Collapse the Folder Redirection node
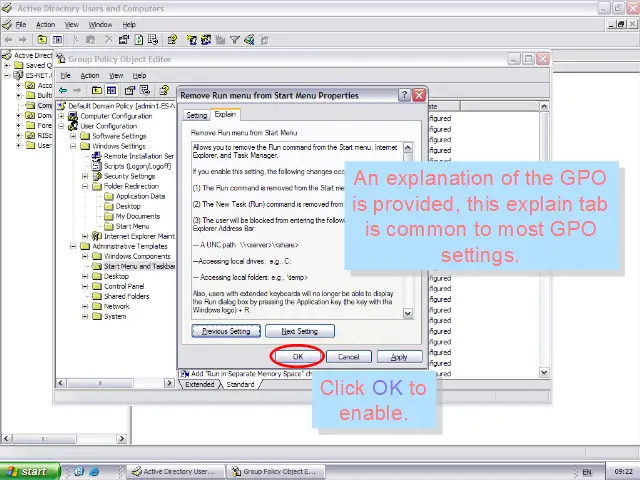Screen dimensions: 640x480 pyautogui.click(x=85, y=186)
